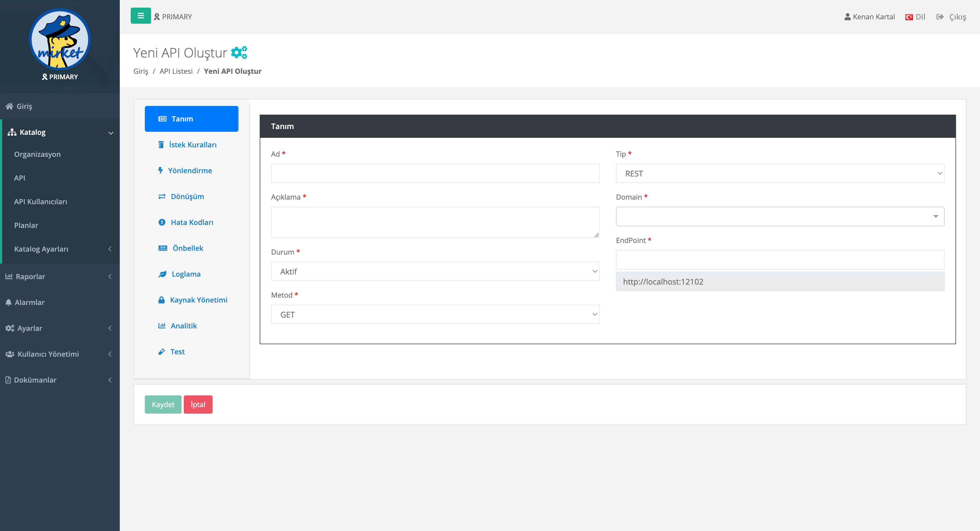Click the Loglama leaf icon
Image resolution: width=980 pixels, height=531 pixels.
click(x=163, y=274)
